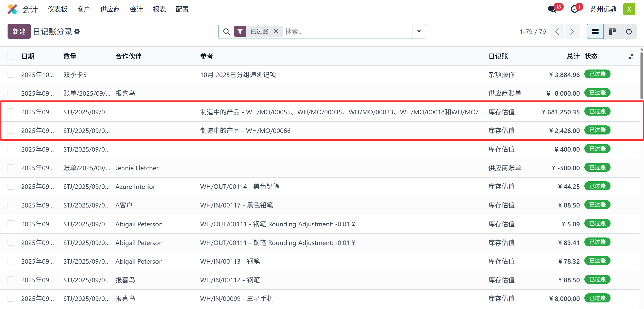Open the messages chat icon

pyautogui.click(x=552, y=9)
